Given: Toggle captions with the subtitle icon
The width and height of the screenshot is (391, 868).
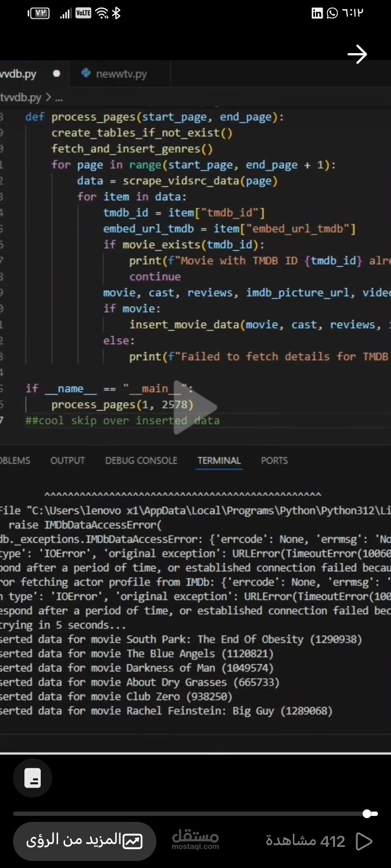Looking at the screenshot, I should pyautogui.click(x=33, y=778).
